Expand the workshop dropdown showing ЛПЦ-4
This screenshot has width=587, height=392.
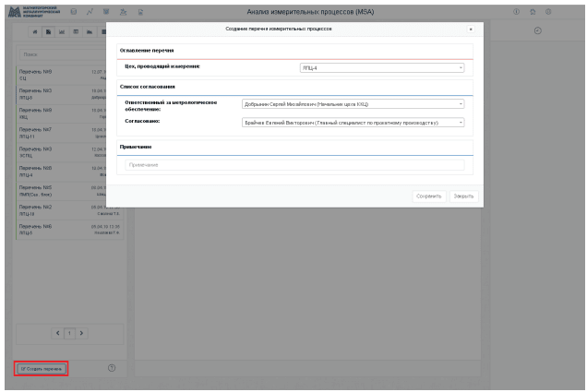pyautogui.click(x=382, y=67)
